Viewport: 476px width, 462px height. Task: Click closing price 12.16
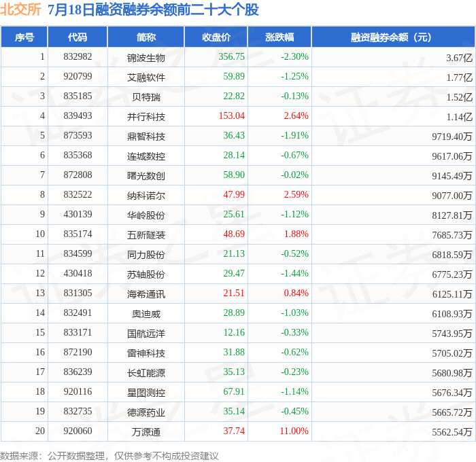click(x=234, y=333)
